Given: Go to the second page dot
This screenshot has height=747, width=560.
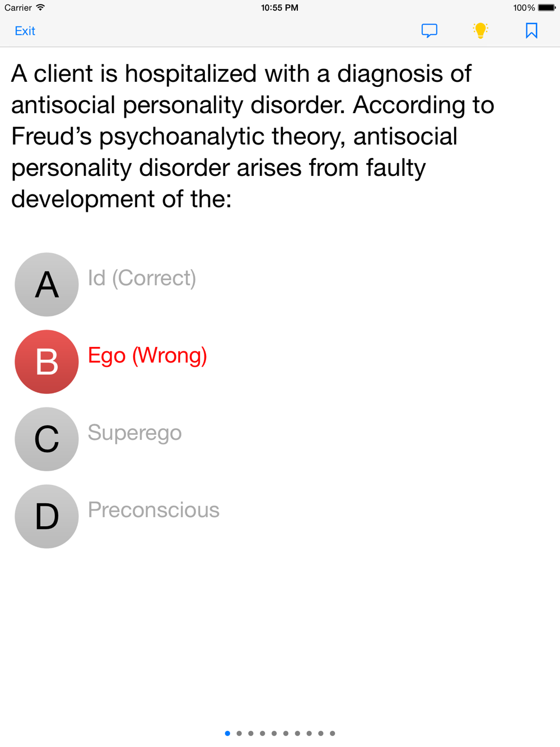Looking at the screenshot, I should (x=239, y=733).
